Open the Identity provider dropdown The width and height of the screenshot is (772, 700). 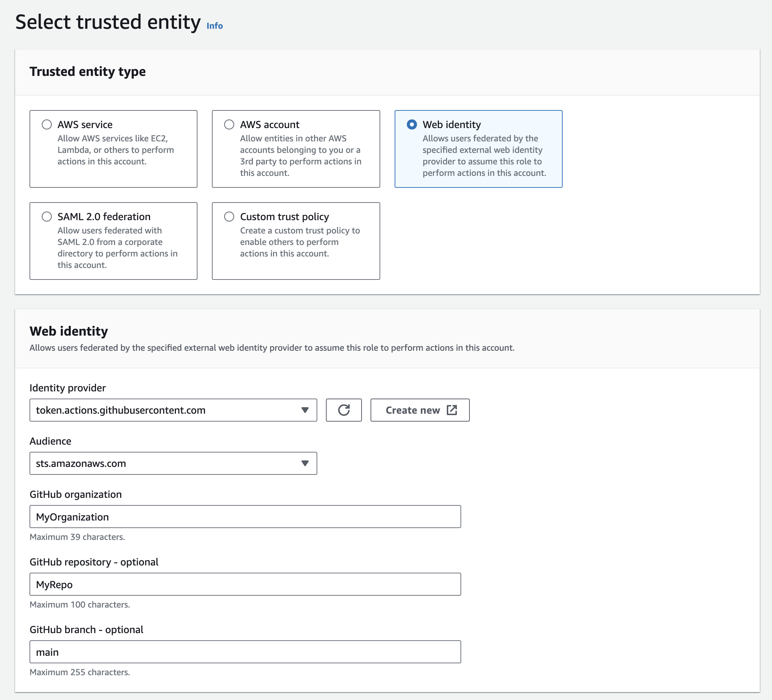point(173,410)
